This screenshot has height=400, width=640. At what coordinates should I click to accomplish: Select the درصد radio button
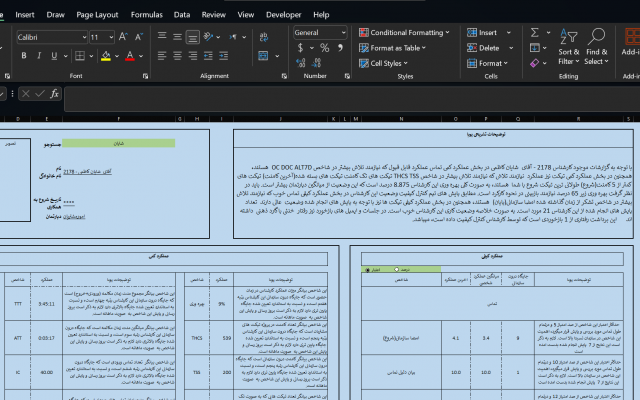click(x=396, y=270)
